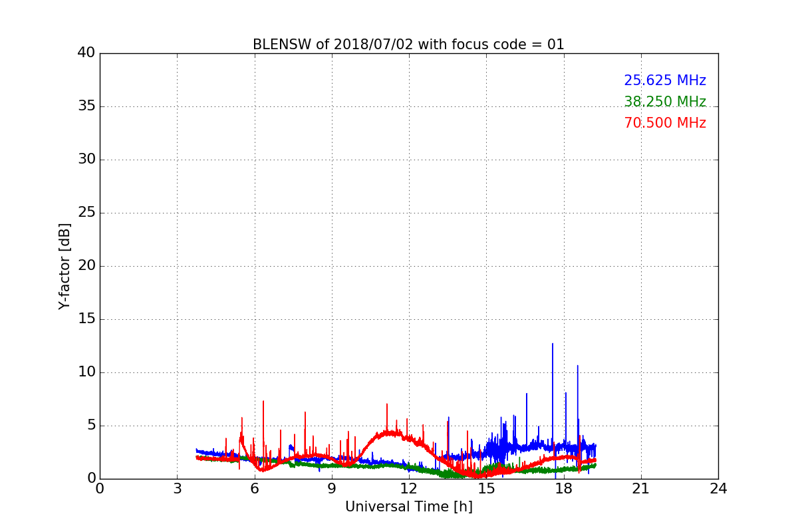Image resolution: width=798 pixels, height=532 pixels.
Task: Click the x-axis tick label 12
Action: tap(409, 489)
